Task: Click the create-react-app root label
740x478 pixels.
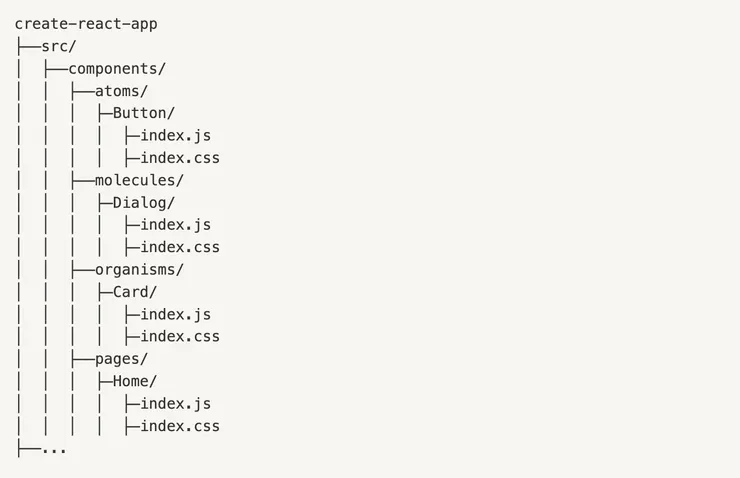Action: [x=86, y=23]
